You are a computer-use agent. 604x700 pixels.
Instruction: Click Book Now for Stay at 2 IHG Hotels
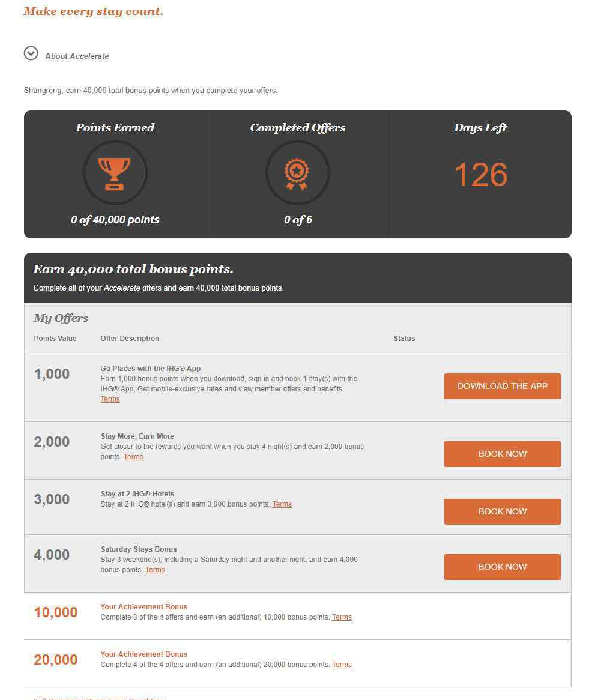point(502,511)
